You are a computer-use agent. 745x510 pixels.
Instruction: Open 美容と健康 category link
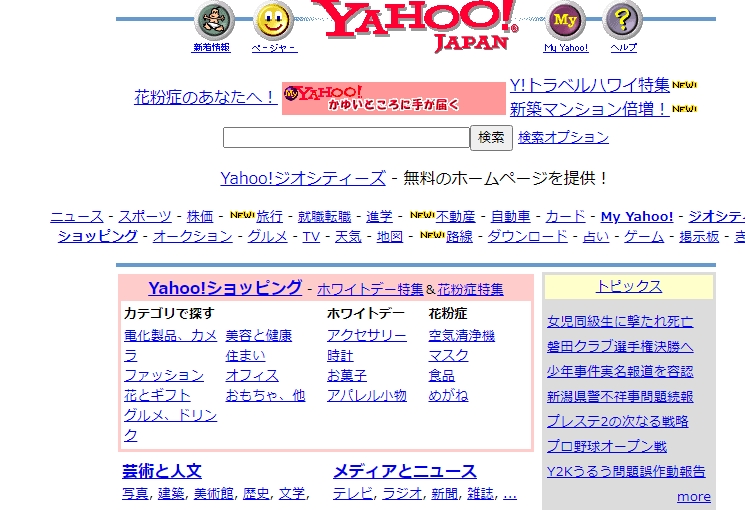(259, 336)
